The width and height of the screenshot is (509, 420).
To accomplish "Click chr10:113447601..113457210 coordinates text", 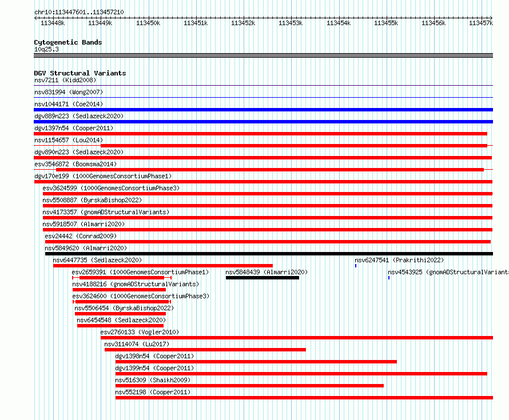I will (79, 12).
